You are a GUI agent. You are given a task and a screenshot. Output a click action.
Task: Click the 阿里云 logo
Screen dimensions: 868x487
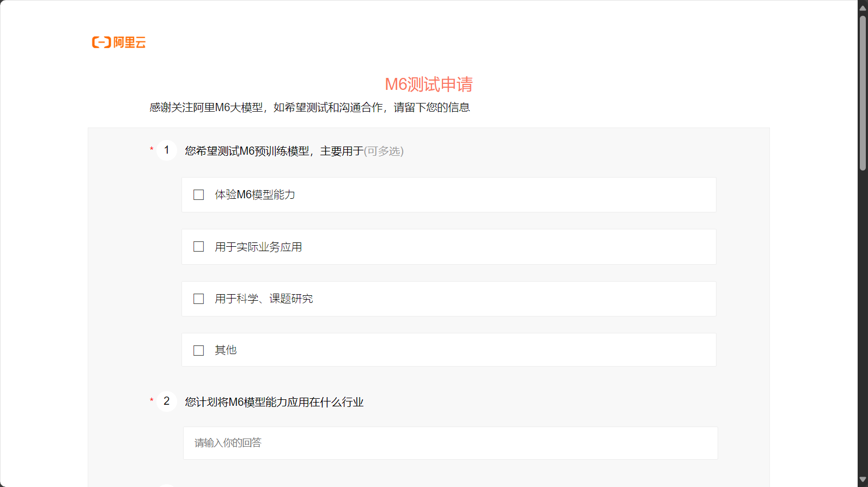119,42
